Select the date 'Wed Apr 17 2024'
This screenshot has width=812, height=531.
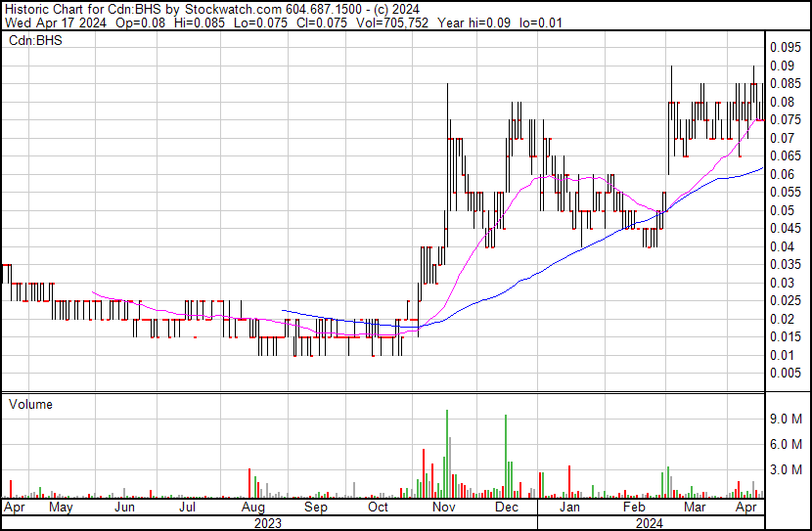tap(56, 22)
